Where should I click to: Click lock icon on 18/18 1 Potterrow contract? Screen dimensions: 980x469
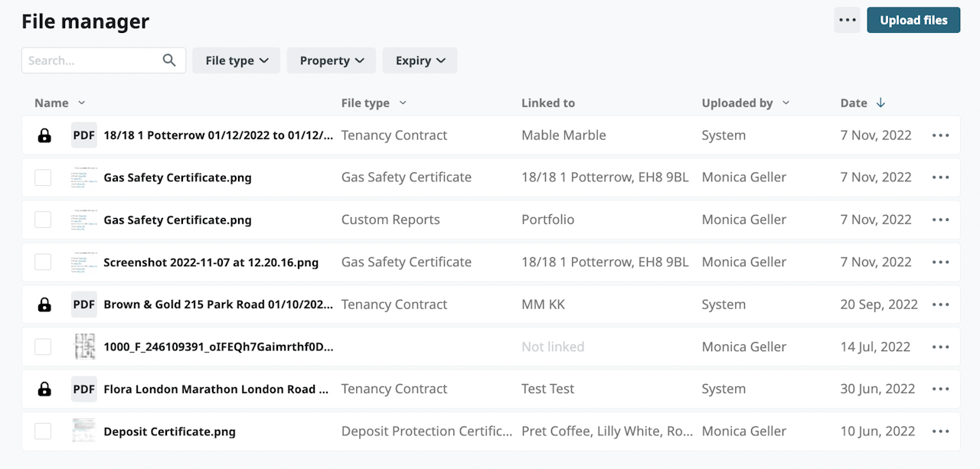pyautogui.click(x=44, y=135)
